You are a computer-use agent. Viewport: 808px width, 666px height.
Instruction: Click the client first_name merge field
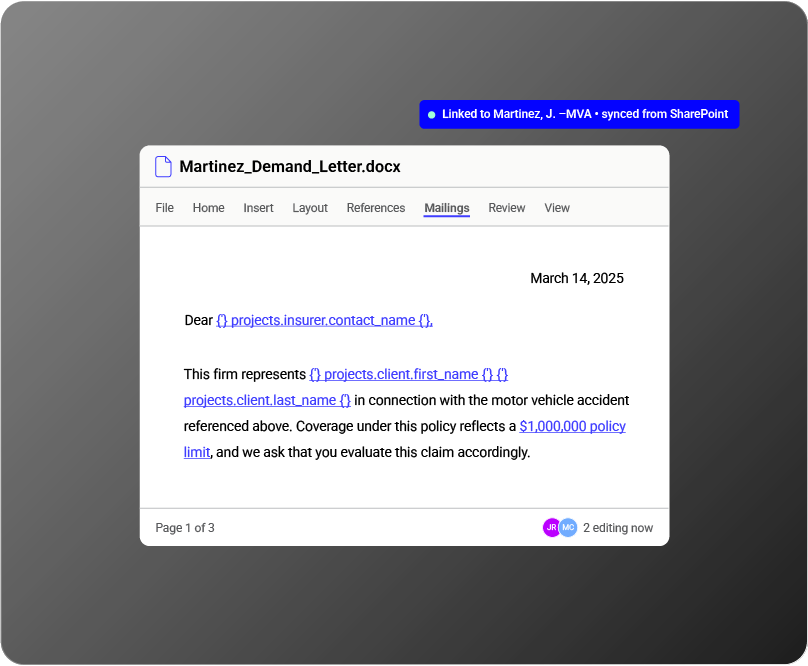(x=401, y=374)
